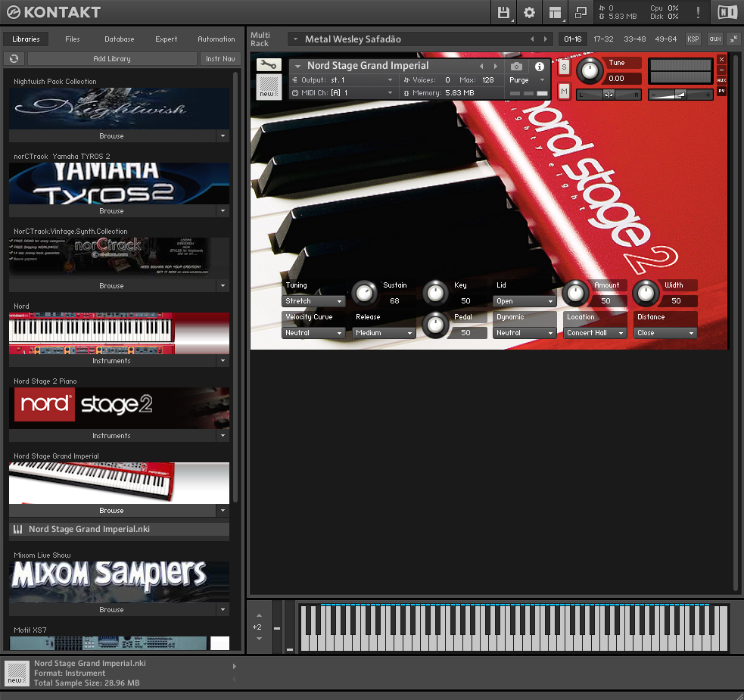Image resolution: width=744 pixels, height=700 pixels.
Task: Open the Lid Open dropdown
Action: click(x=525, y=301)
